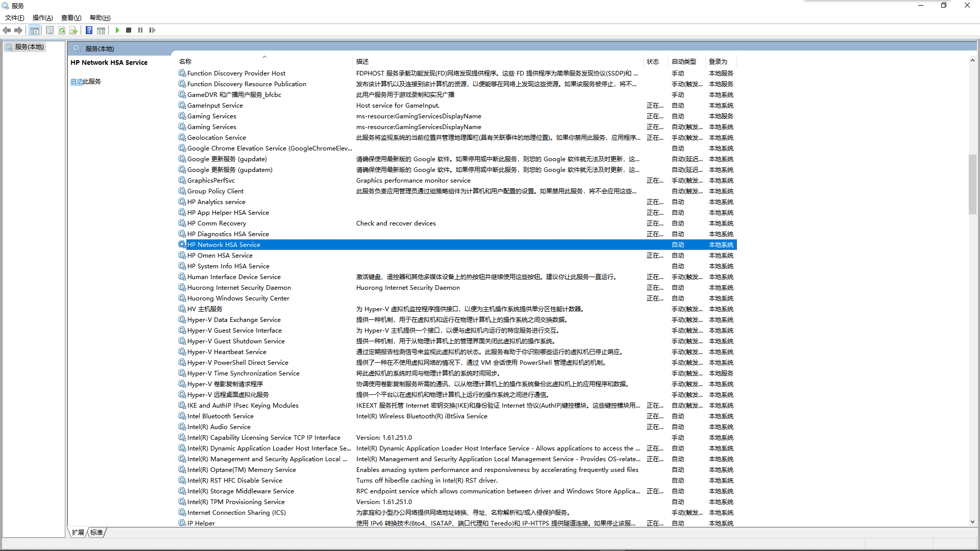Select HP System Info HSA Service
Viewport: 980px width, 551px height.
click(457, 266)
